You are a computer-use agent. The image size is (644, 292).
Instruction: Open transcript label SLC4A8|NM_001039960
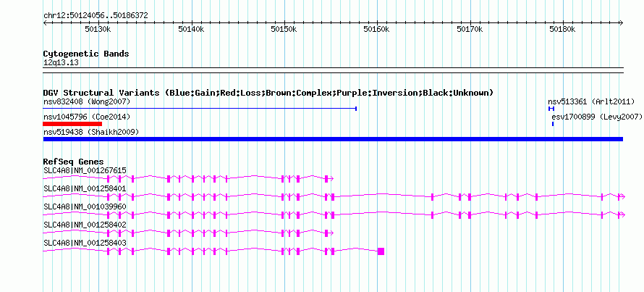pos(85,207)
